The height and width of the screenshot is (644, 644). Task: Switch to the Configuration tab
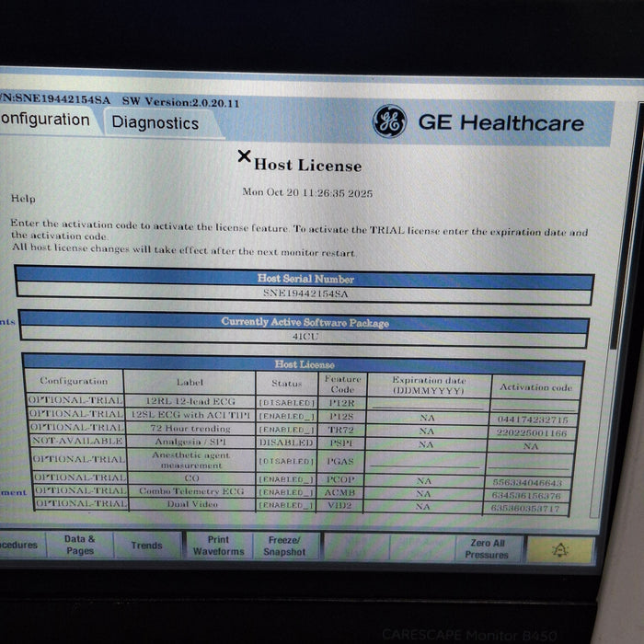click(45, 120)
